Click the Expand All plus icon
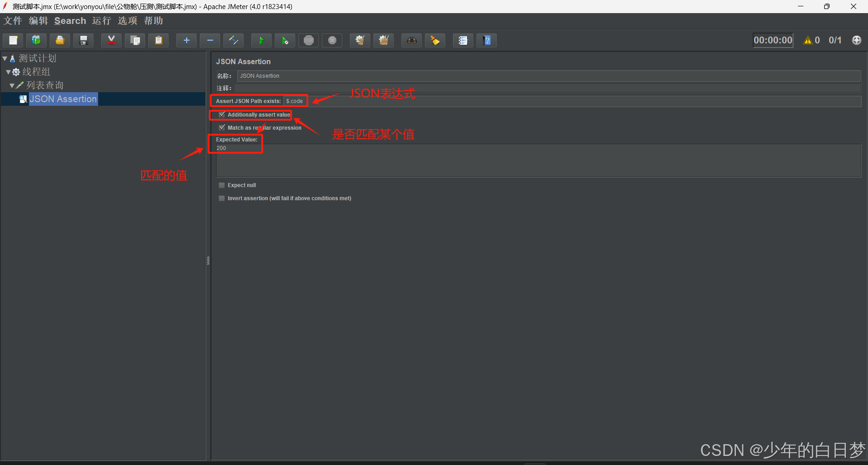This screenshot has height=465, width=868. coord(186,40)
